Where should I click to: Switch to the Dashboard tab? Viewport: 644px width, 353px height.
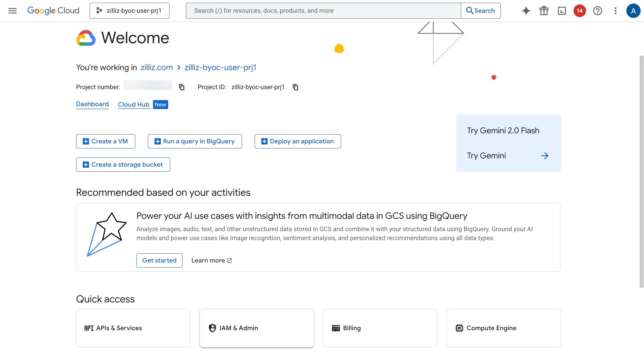(92, 104)
